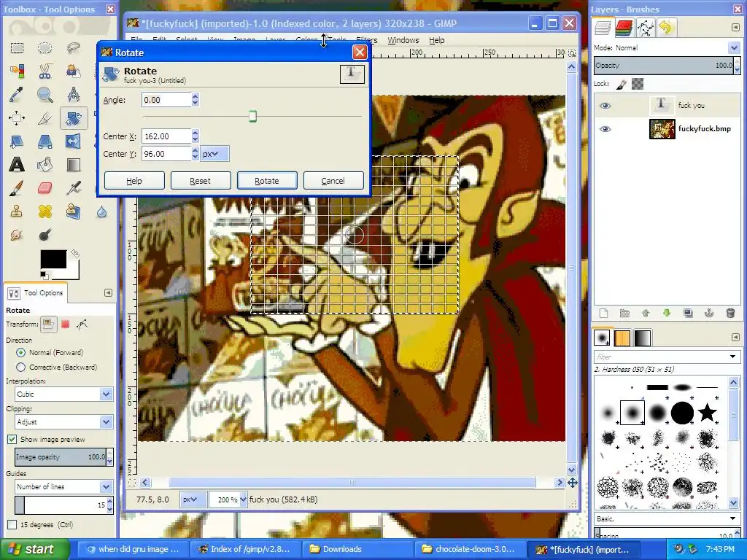The image size is (747, 560).
Task: Set transform to affect path
Action: 82,324
